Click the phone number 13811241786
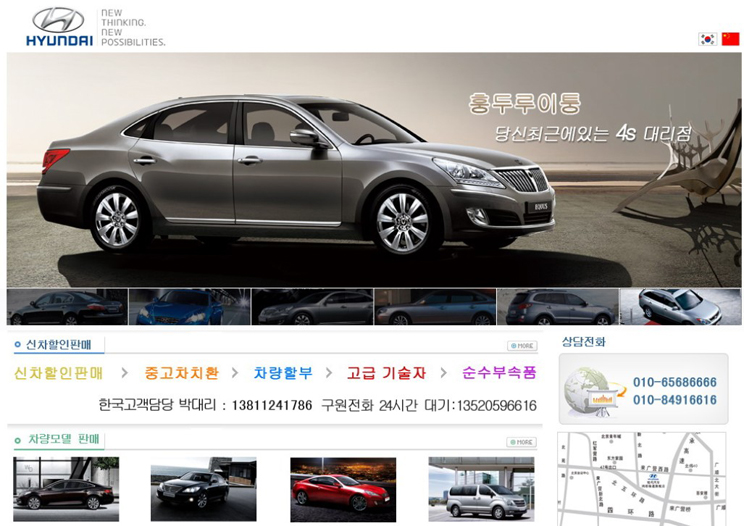 pos(272,406)
